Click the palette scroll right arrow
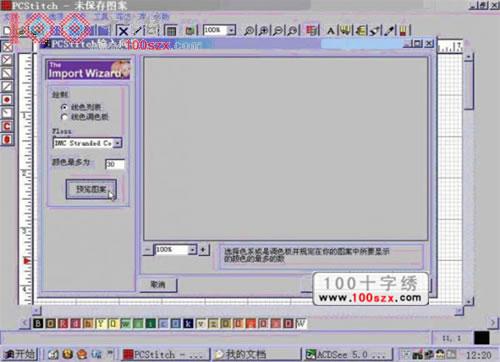The image size is (500, 362). pos(493,323)
